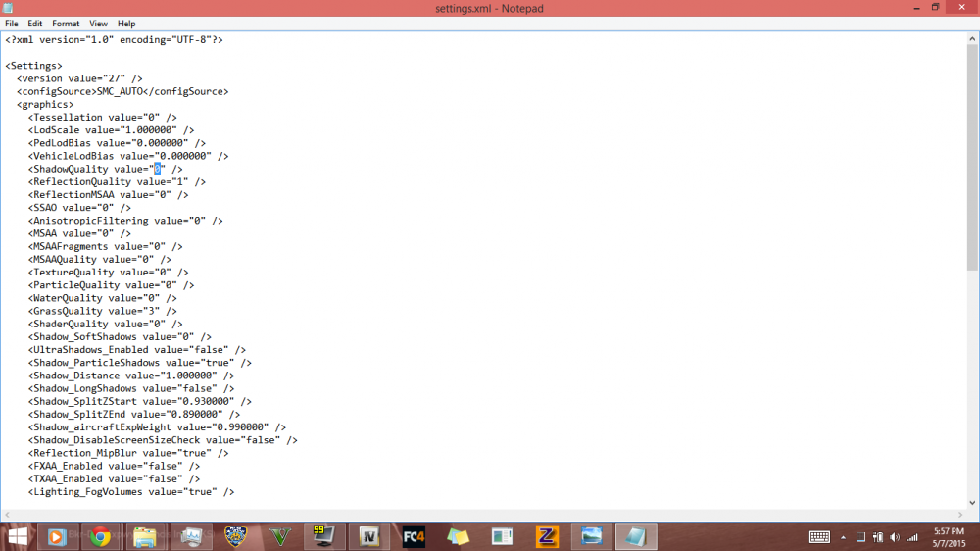Image resolution: width=980 pixels, height=551 pixels.
Task: Open the police badge taskbar app
Action: pos(235,536)
